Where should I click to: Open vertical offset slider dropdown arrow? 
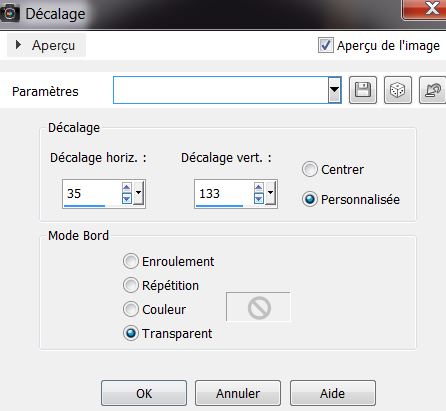[270, 193]
